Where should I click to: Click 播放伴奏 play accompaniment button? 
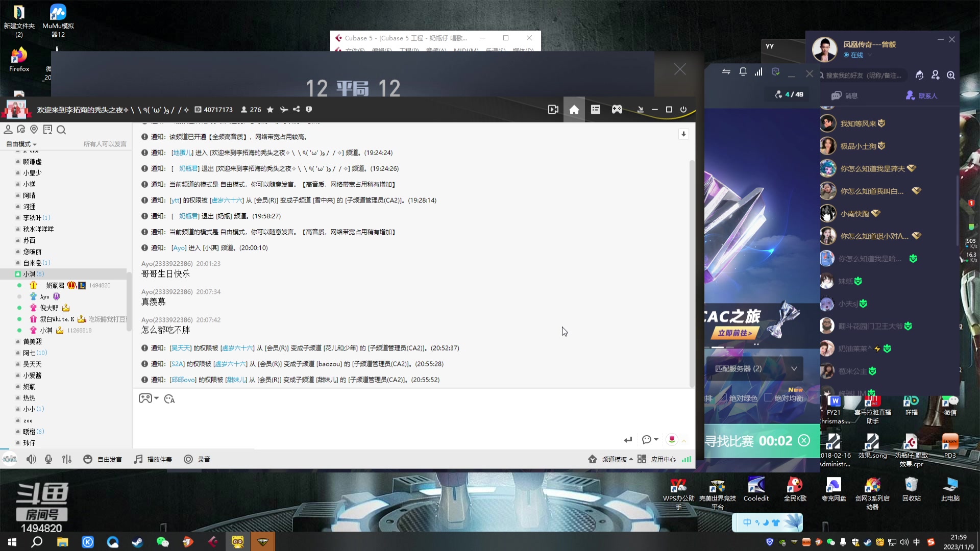(x=153, y=459)
